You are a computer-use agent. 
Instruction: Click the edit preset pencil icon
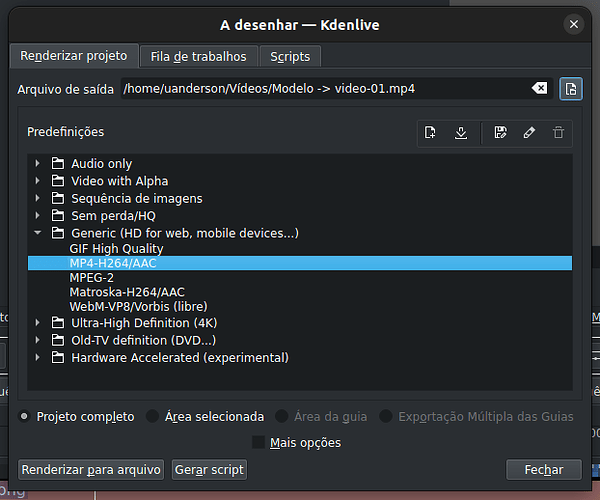(x=529, y=133)
